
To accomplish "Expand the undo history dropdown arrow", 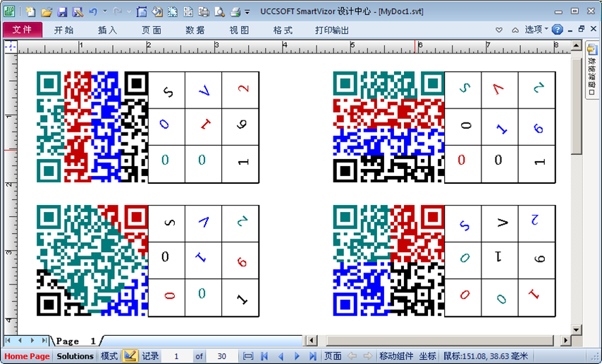I will tap(105, 11).
